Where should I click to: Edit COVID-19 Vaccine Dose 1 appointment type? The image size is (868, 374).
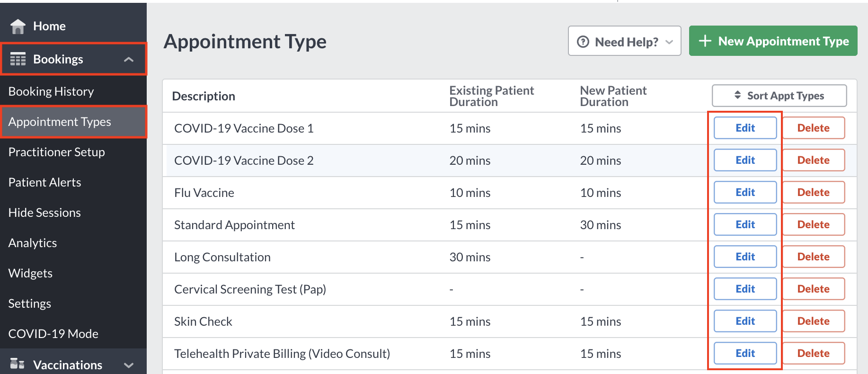[x=745, y=128]
